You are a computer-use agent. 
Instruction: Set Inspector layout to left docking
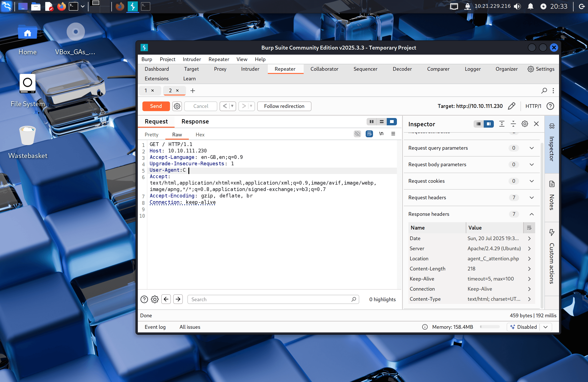point(478,124)
